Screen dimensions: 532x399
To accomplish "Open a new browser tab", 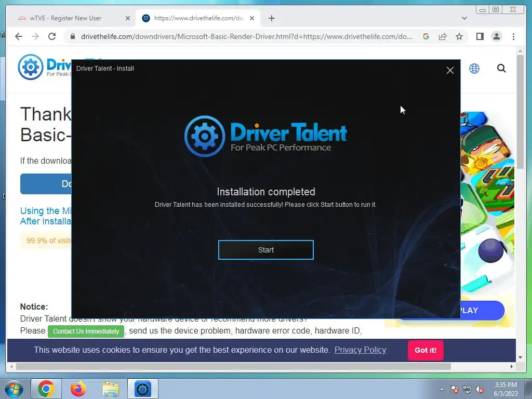I will (x=271, y=18).
